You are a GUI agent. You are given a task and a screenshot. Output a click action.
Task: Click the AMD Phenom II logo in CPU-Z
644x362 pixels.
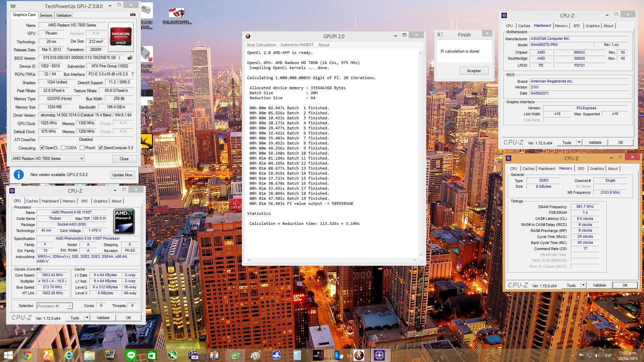click(x=124, y=221)
